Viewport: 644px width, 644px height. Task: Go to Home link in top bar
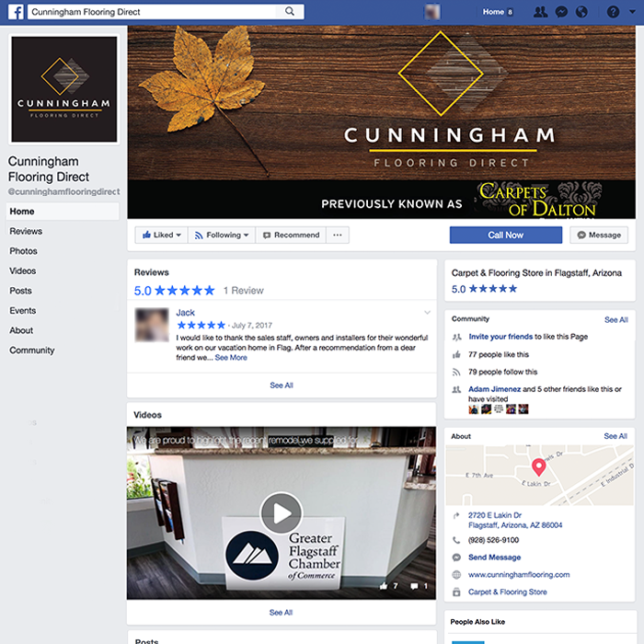coord(493,12)
